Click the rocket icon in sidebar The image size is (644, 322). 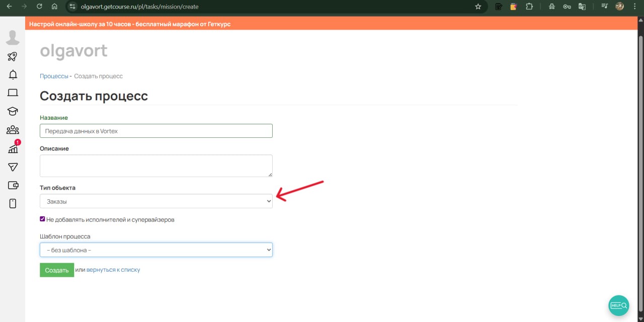(13, 57)
